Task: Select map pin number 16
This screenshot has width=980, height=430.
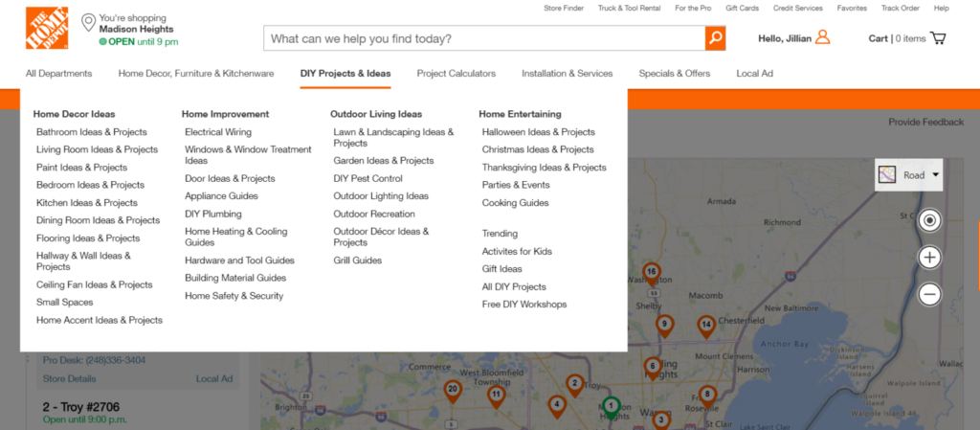Action: point(651,273)
